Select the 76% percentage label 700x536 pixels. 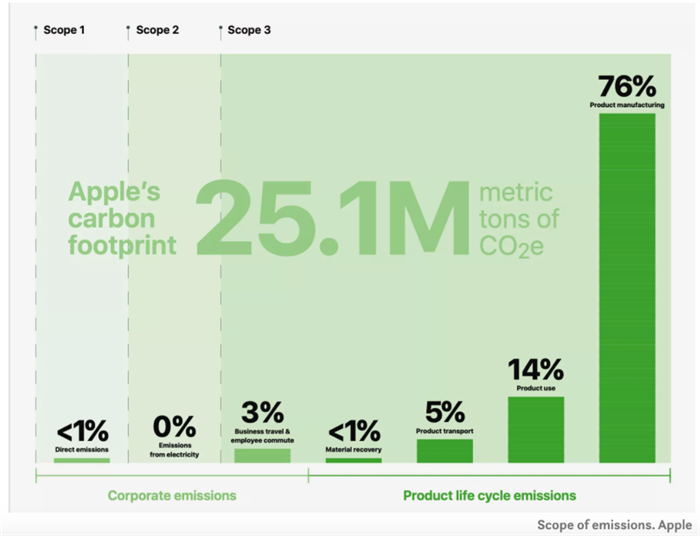coord(627,85)
